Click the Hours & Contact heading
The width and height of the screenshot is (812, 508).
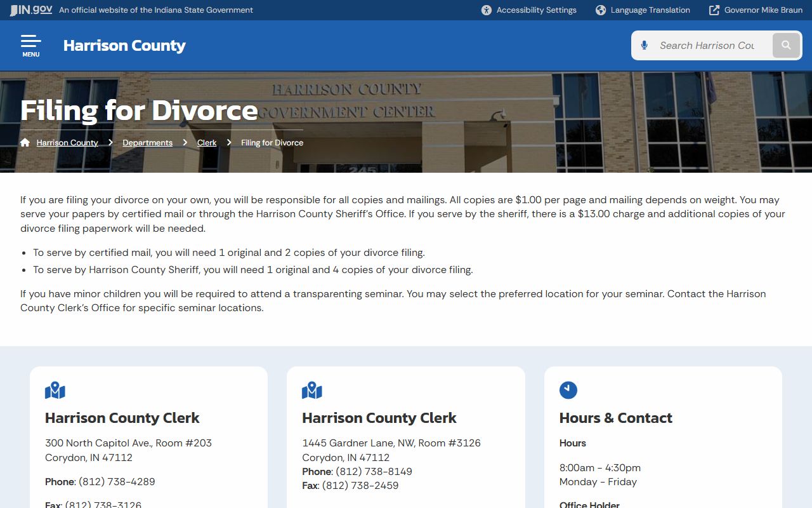[x=616, y=418]
